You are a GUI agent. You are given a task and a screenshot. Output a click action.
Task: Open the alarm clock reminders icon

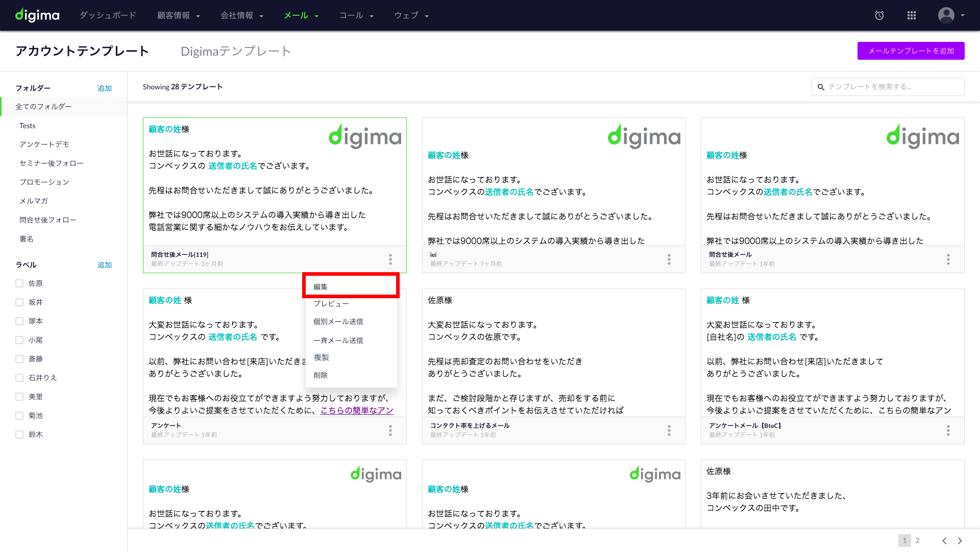[x=879, y=15]
